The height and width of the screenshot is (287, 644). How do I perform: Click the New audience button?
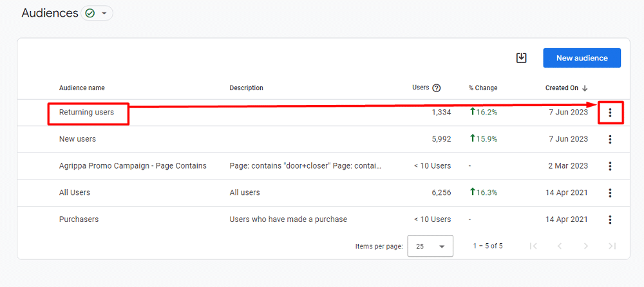click(582, 58)
